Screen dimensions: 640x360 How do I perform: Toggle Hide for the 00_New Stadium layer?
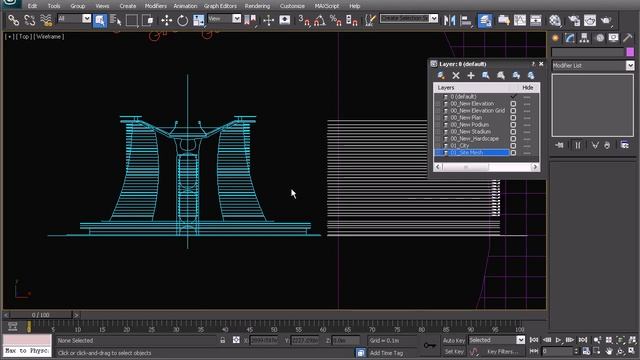click(x=527, y=132)
